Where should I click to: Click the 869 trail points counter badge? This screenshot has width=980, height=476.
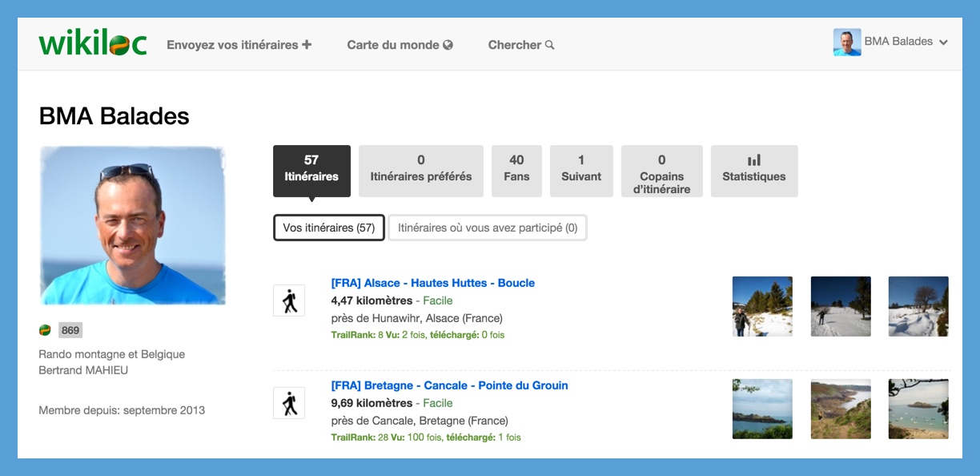pyautogui.click(x=72, y=329)
